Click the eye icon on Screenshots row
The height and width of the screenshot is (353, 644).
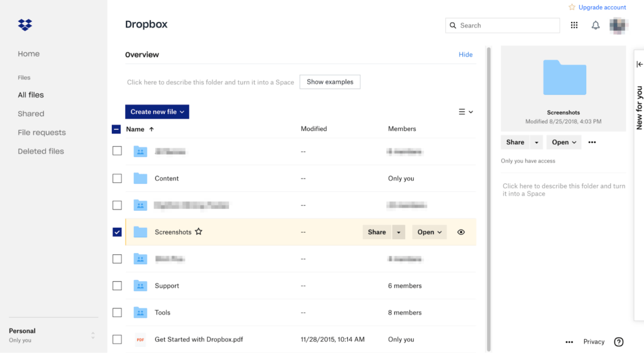[461, 232]
